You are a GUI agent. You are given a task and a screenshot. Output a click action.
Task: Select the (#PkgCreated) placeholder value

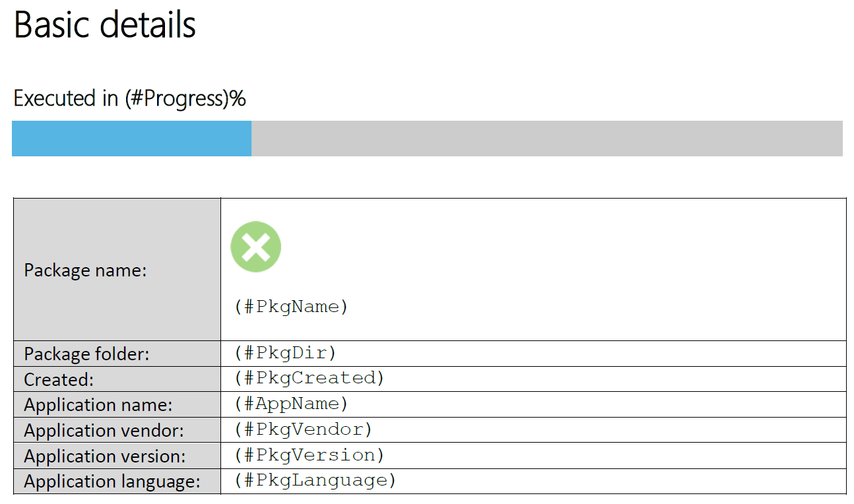309,378
